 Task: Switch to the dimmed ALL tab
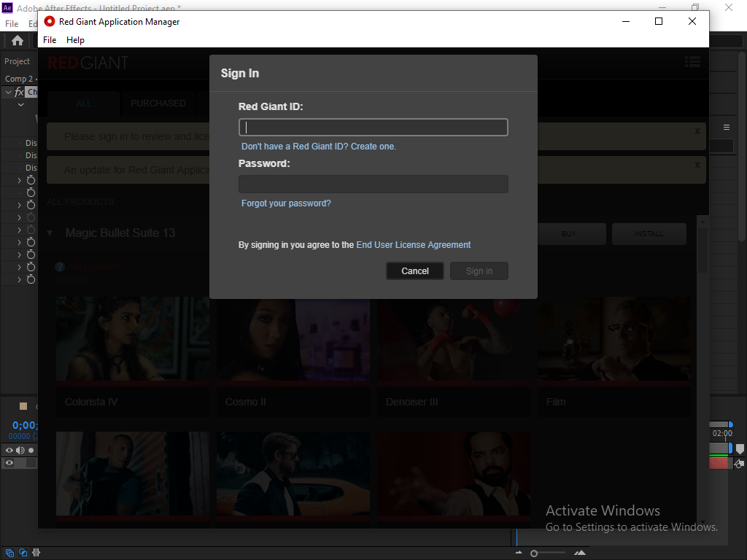click(83, 104)
